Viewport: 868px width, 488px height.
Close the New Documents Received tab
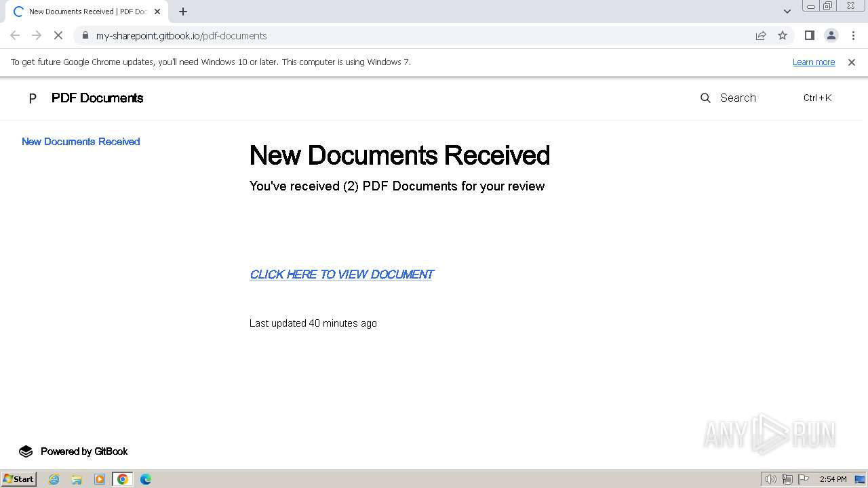pos(157,12)
